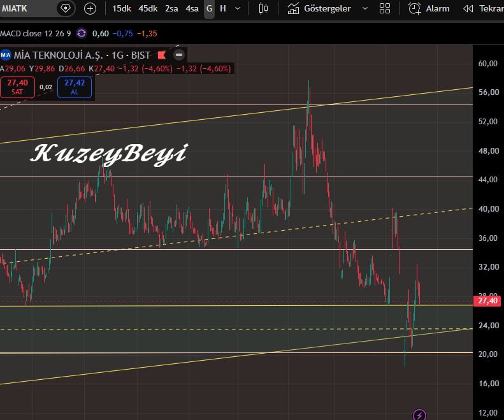Click the rewind replay icon

click(468, 9)
